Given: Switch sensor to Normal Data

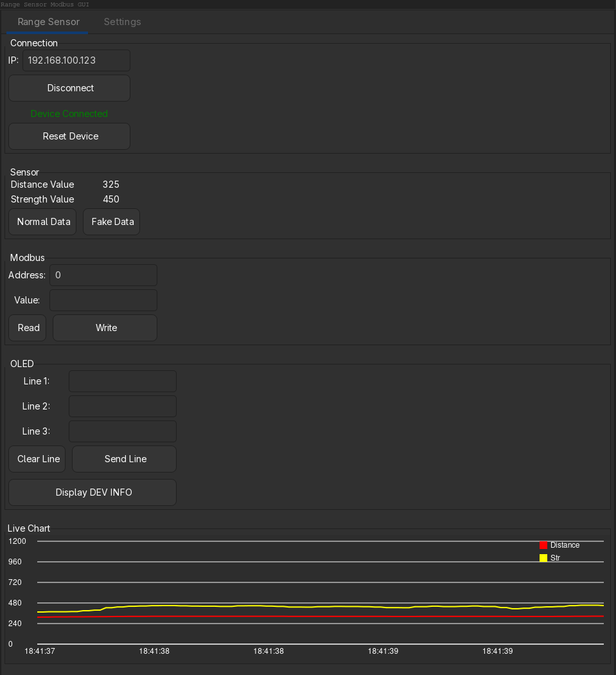Looking at the screenshot, I should tap(43, 222).
